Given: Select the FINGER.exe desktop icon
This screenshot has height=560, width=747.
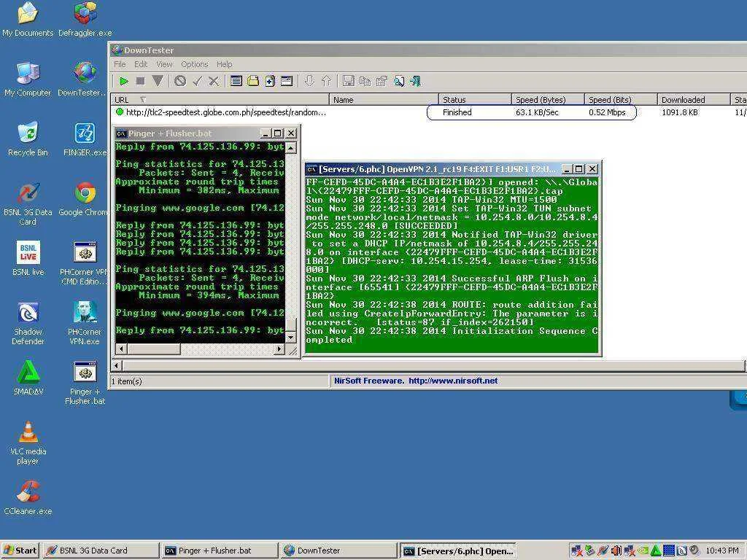Looking at the screenshot, I should point(85,139).
